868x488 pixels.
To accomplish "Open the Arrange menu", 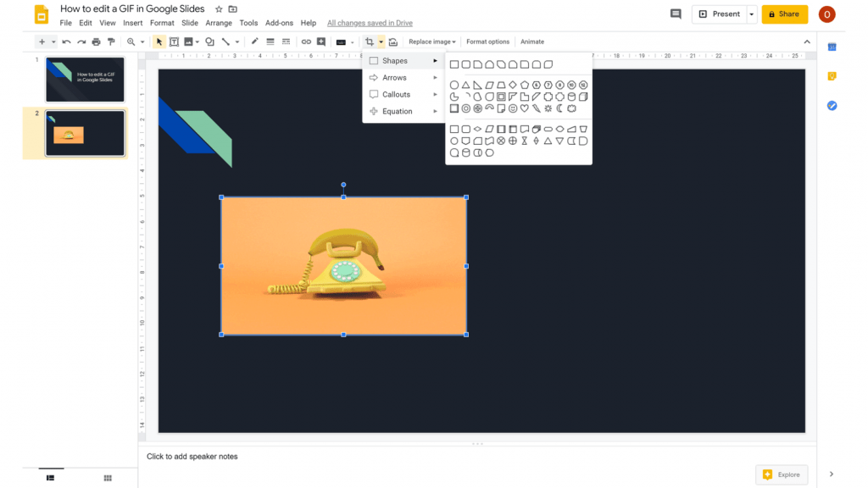I will pos(219,23).
